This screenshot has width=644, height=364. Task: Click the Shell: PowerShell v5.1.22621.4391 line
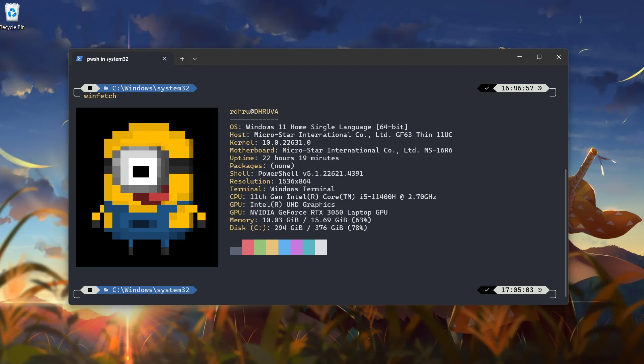coord(296,173)
